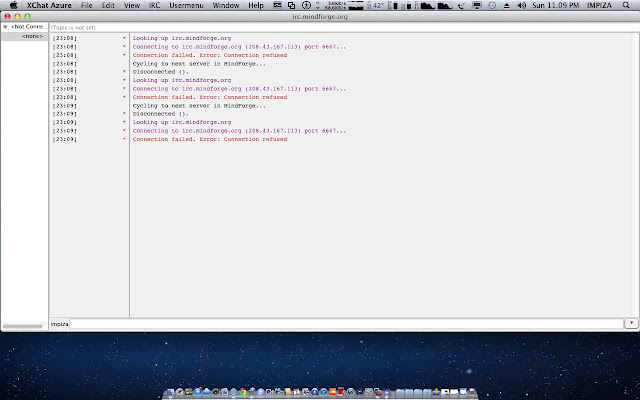
Task: Open the Edit menu
Action: click(108, 5)
